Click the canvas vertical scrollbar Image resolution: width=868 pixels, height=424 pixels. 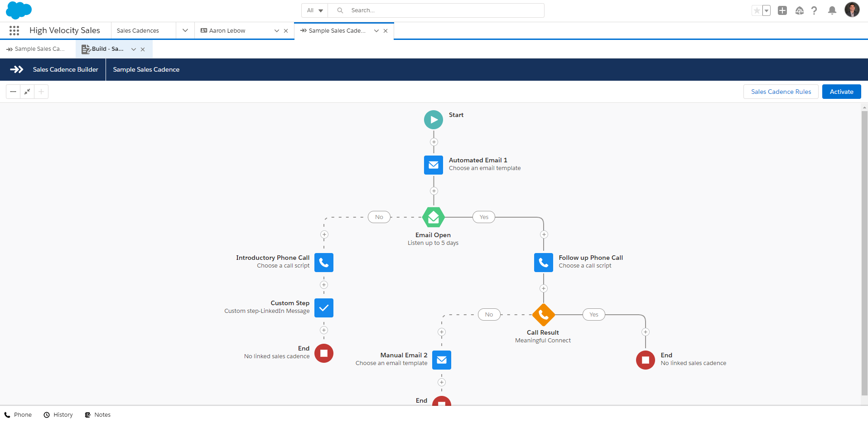click(864, 253)
